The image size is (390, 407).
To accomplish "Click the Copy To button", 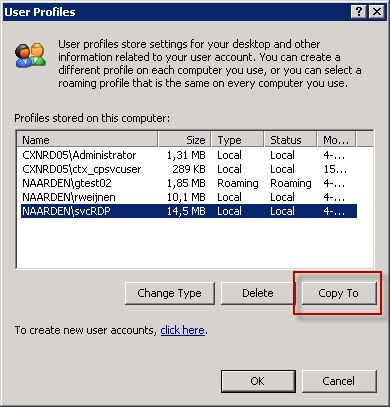I will 339,293.
